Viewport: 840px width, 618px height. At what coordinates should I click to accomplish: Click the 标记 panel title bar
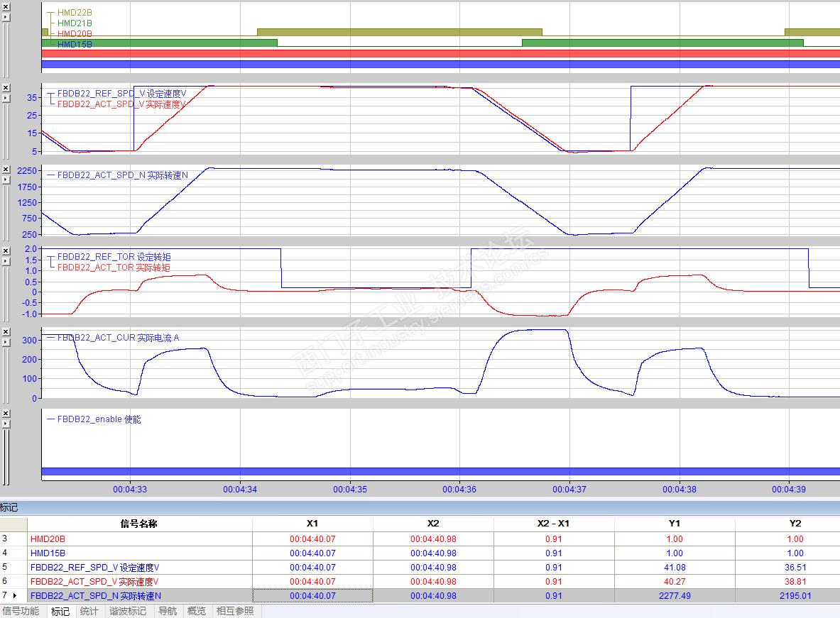click(x=420, y=507)
